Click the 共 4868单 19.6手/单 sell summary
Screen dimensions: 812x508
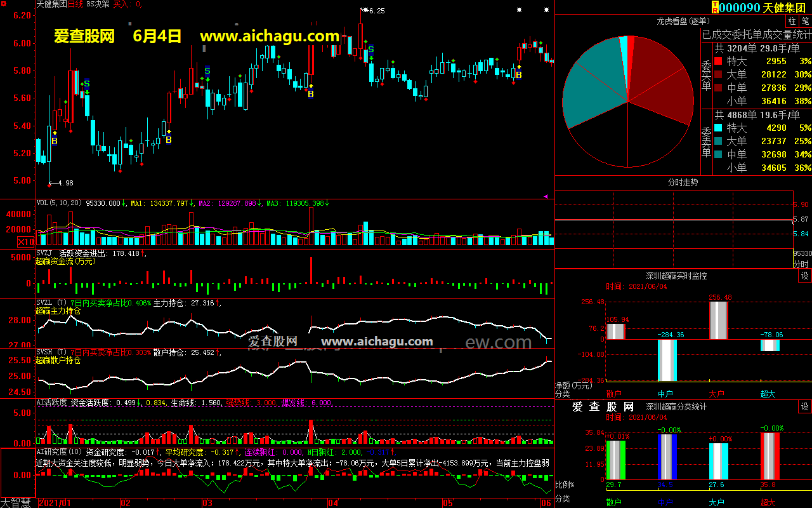click(757, 114)
